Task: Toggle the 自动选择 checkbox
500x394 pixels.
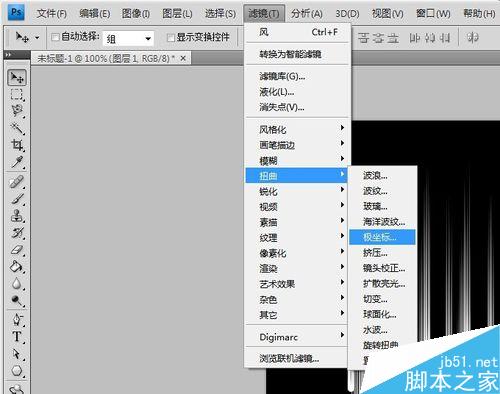Action: 55,37
